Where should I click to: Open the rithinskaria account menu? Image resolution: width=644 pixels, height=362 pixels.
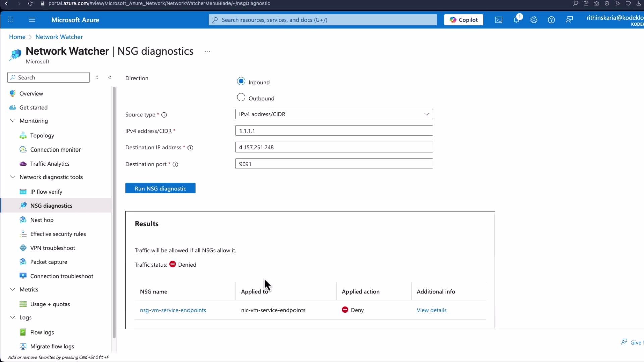point(615,20)
